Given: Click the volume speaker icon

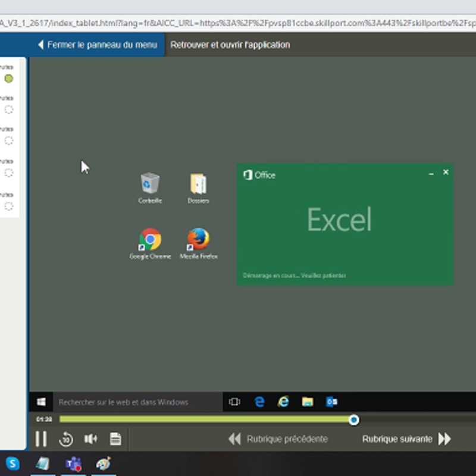Looking at the screenshot, I should tap(90, 439).
